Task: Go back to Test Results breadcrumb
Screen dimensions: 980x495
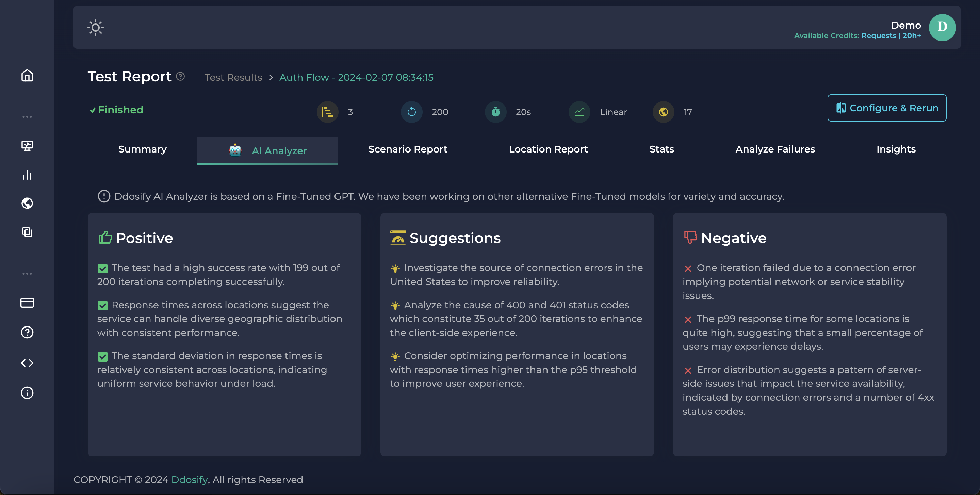Action: [x=233, y=77]
